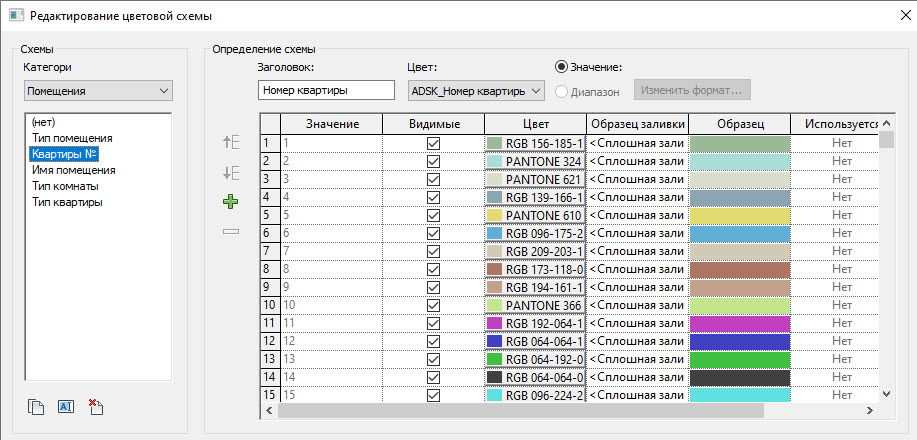Click the Образец заливки column header
The width and height of the screenshot is (917, 440).
point(637,123)
